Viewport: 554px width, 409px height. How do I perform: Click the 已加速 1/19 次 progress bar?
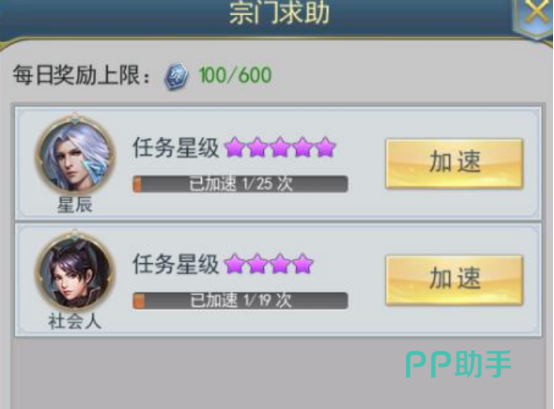(240, 301)
